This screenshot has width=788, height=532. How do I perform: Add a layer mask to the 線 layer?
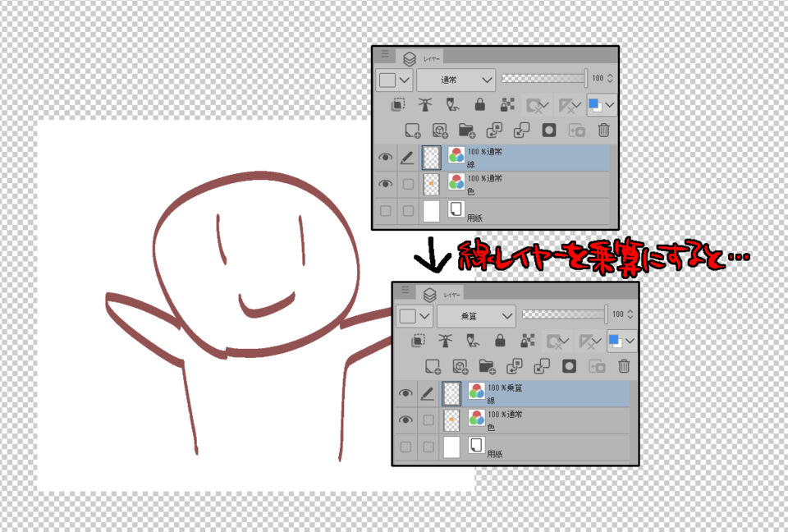pyautogui.click(x=549, y=131)
